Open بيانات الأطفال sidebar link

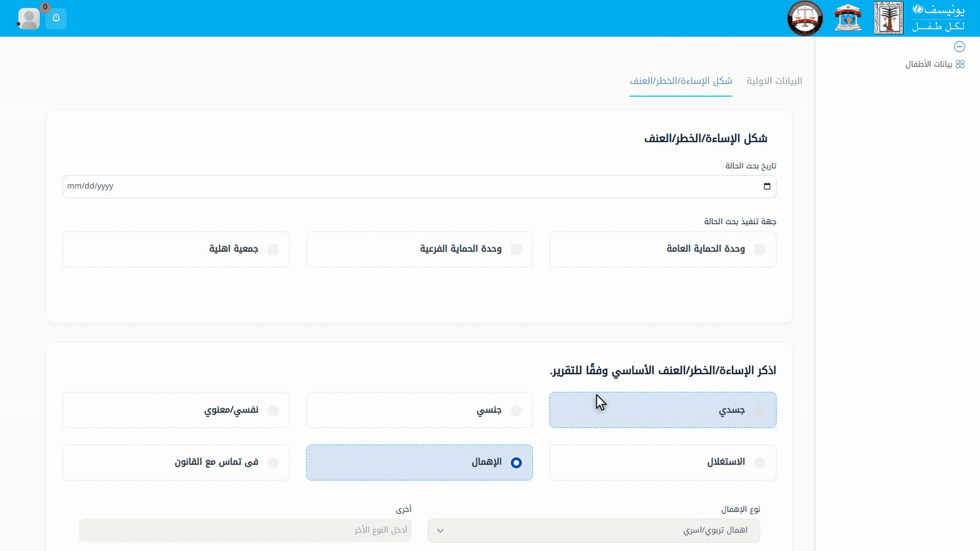[928, 64]
